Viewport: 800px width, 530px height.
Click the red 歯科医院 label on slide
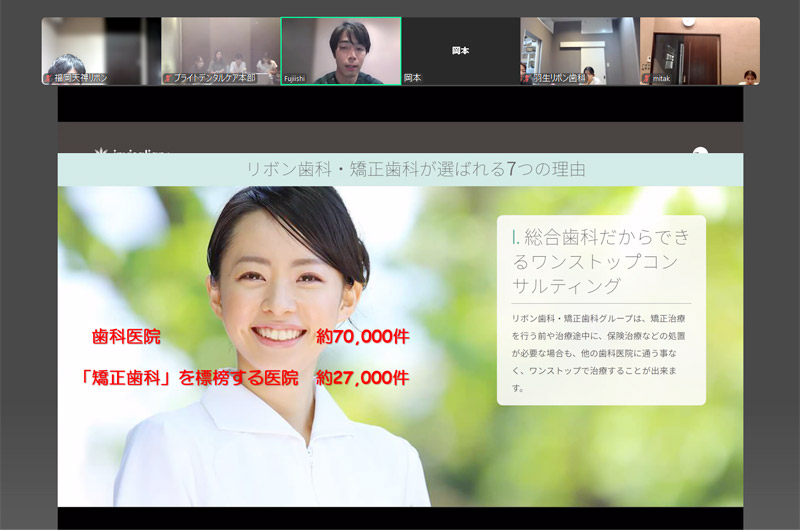[x=126, y=337]
